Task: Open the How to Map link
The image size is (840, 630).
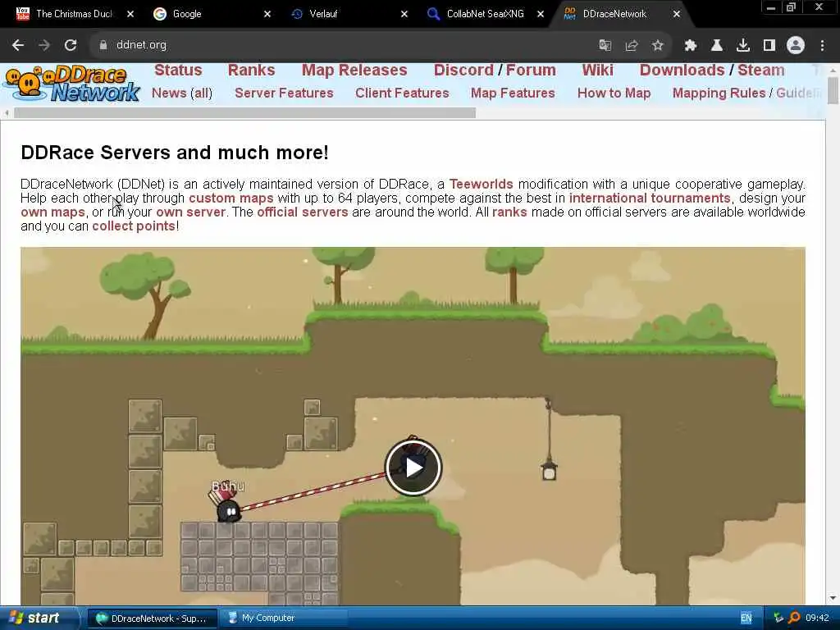Action: pos(614,94)
